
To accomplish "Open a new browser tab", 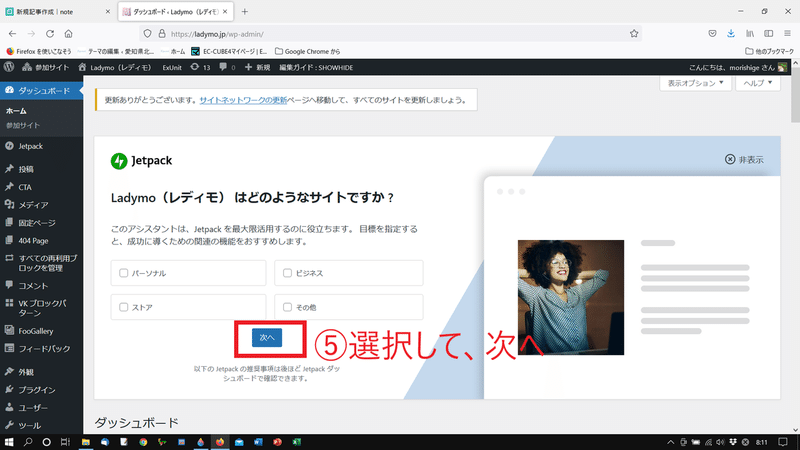I will click(244, 12).
